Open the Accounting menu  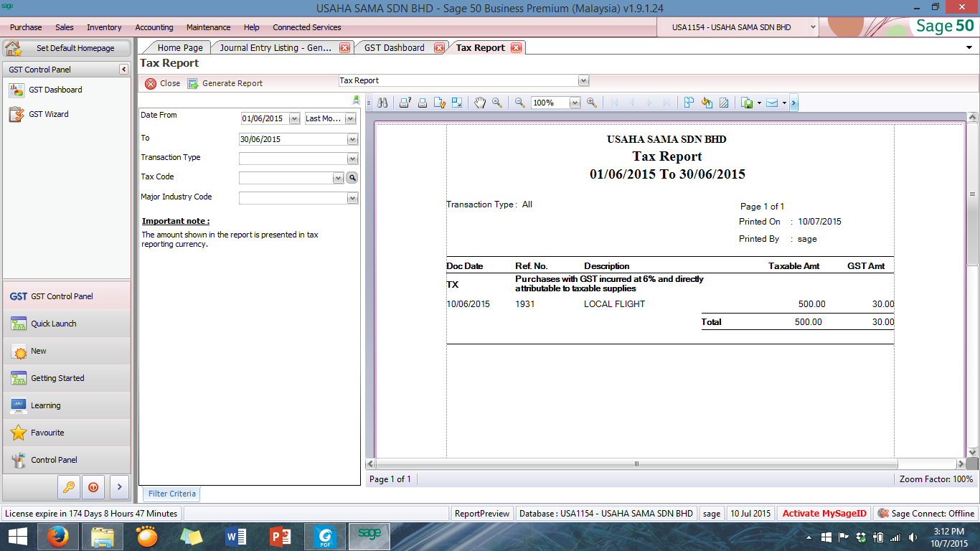[154, 27]
